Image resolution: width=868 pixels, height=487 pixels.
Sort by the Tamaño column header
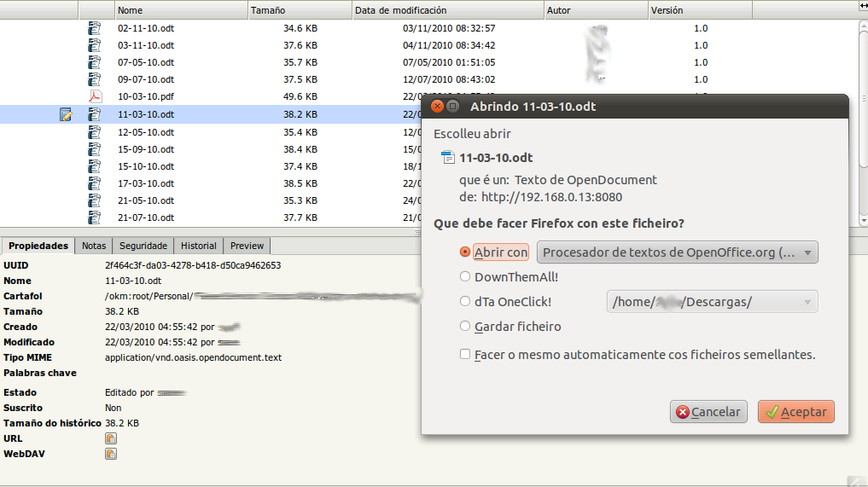[x=300, y=10]
